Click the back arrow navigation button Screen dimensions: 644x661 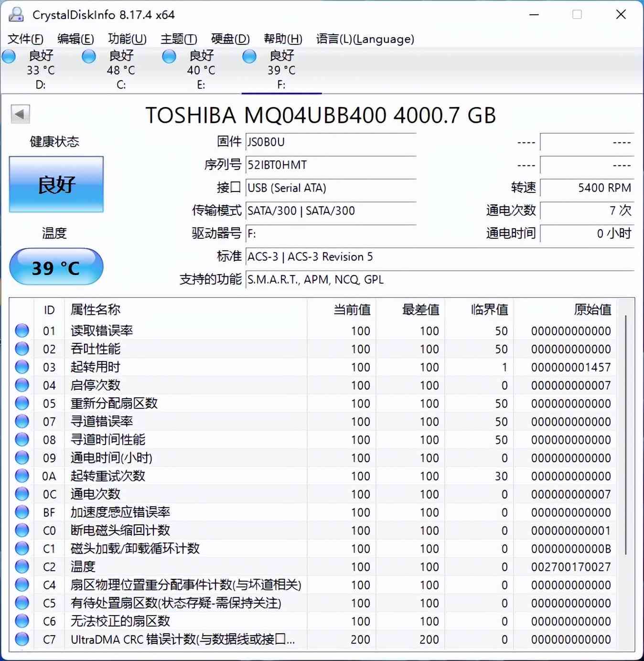(20, 115)
